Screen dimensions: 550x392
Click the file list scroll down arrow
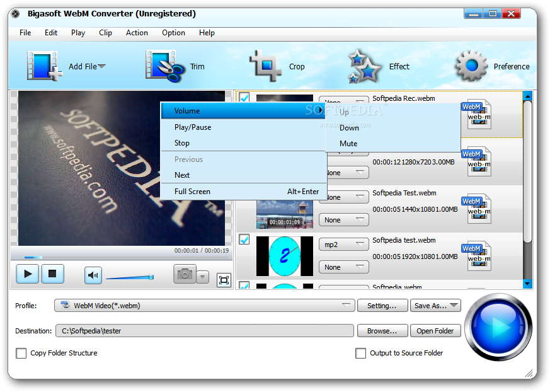pyautogui.click(x=527, y=283)
